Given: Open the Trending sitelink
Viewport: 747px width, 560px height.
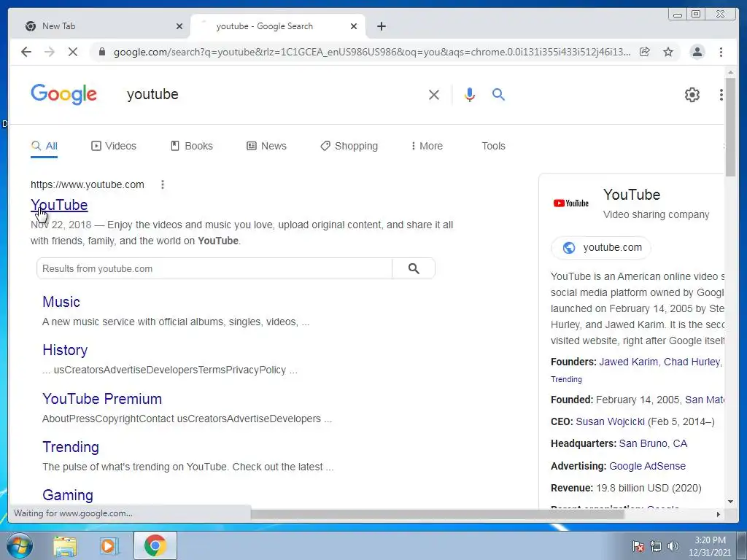Looking at the screenshot, I should (x=71, y=447).
